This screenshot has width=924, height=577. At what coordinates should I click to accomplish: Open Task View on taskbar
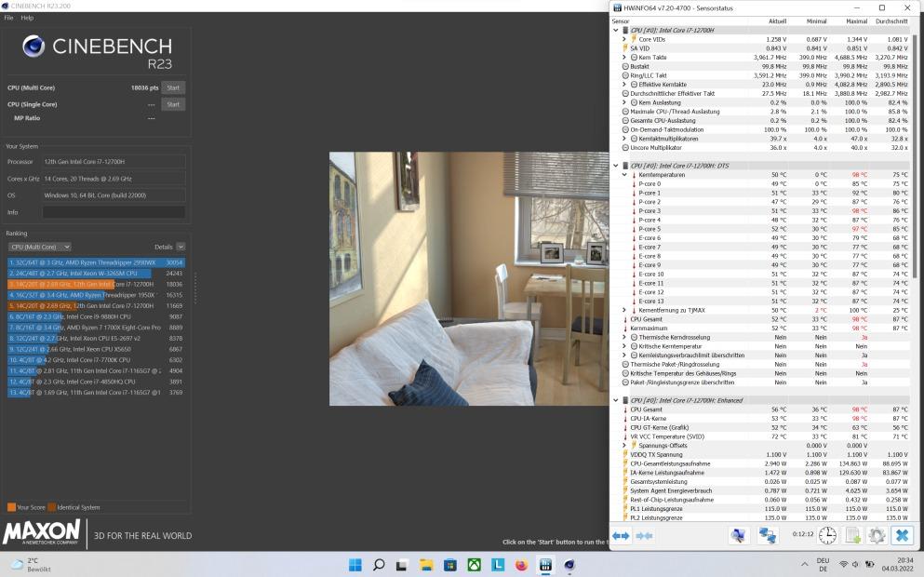pos(402,565)
